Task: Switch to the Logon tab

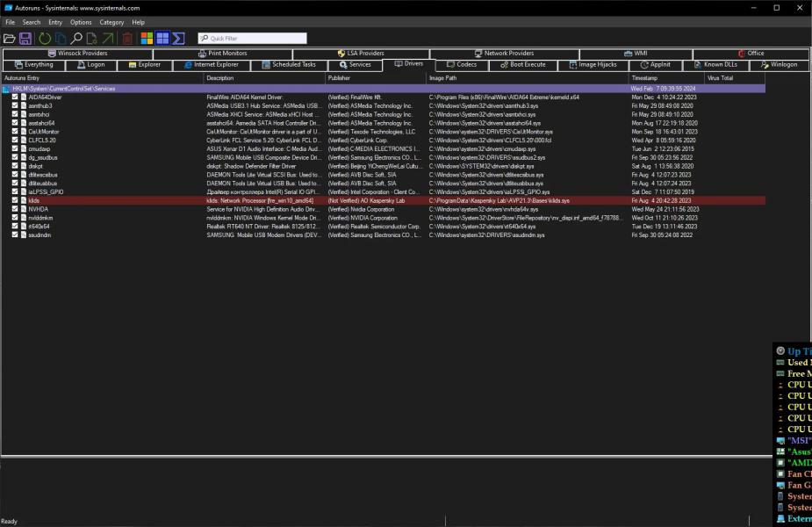Action: pos(91,65)
